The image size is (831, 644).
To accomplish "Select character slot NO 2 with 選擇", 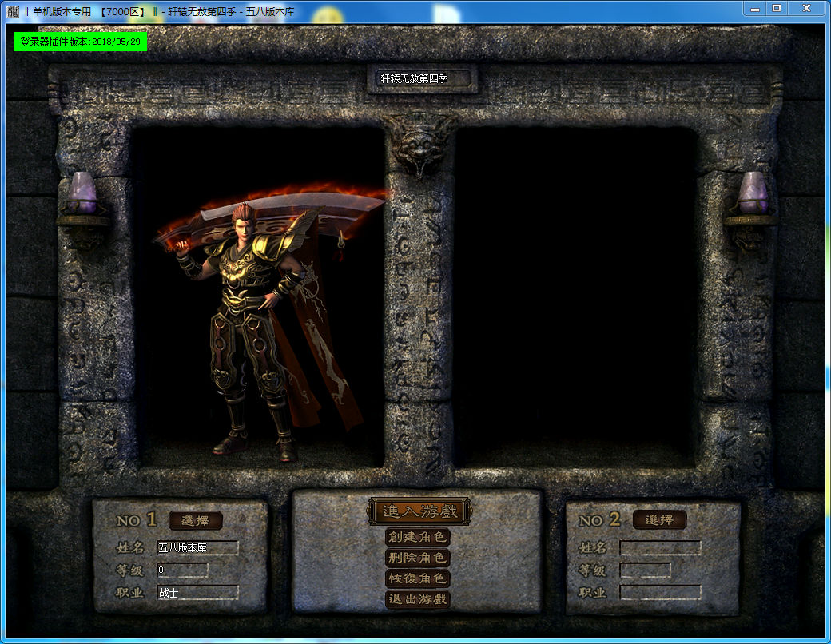I will tap(659, 520).
